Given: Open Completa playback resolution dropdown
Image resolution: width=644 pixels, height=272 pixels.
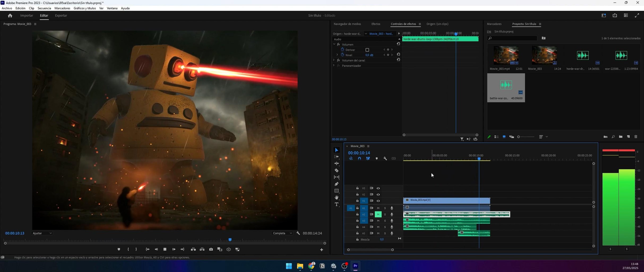Looking at the screenshot, I should click(282, 233).
